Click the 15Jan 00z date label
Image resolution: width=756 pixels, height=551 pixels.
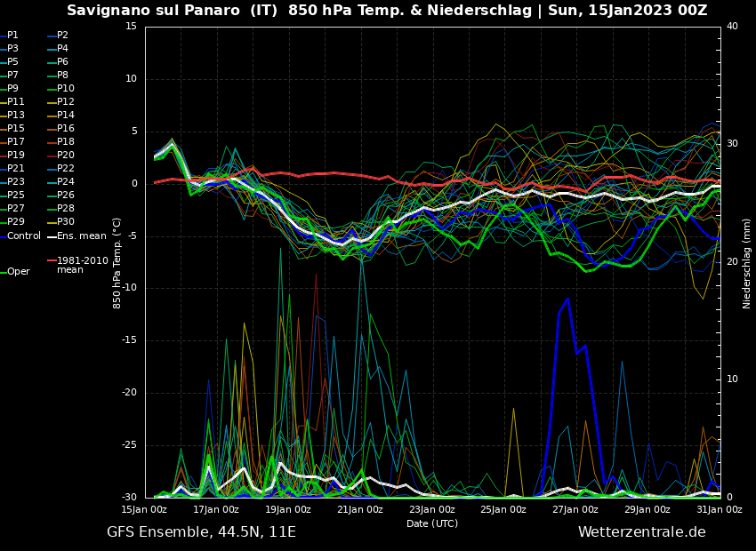pos(144,509)
